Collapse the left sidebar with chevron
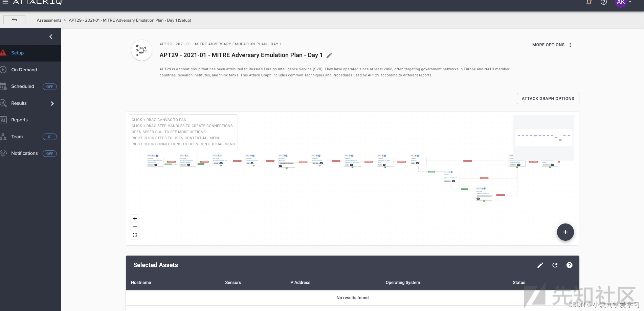Screen dimensions: 644x311 click(51, 37)
